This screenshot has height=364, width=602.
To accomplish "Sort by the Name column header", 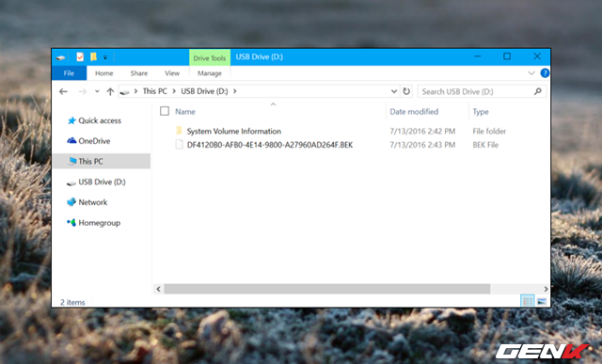I will tap(185, 111).
